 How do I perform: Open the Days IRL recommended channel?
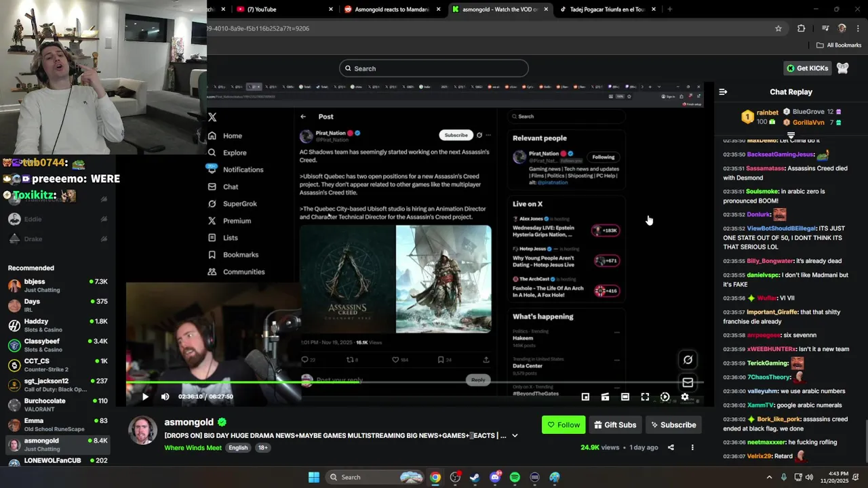[58, 305]
